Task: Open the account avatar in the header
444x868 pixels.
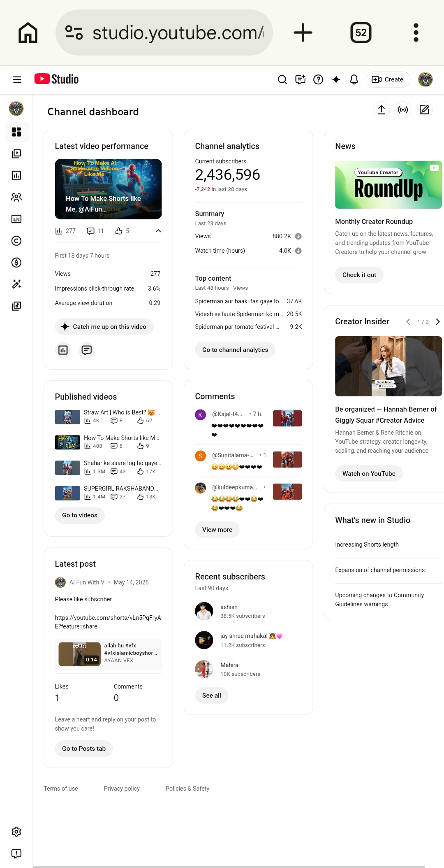Action: click(425, 79)
